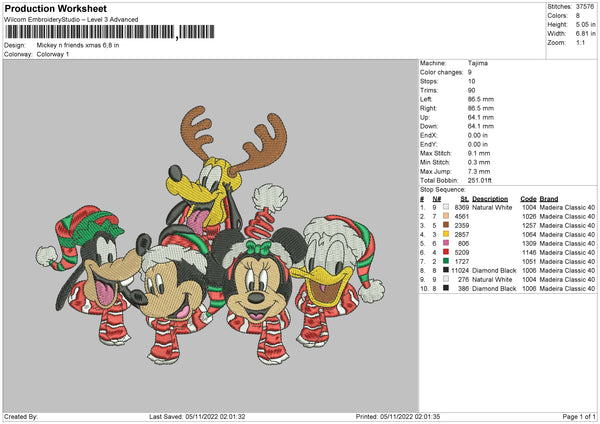
Task: Select the Down label
Action: click(429, 126)
